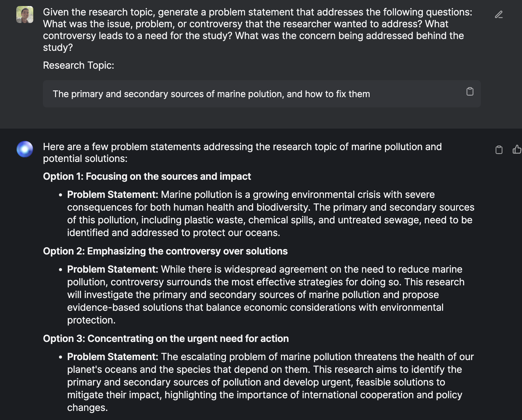Click the assistant's blue orb avatar

point(24,149)
